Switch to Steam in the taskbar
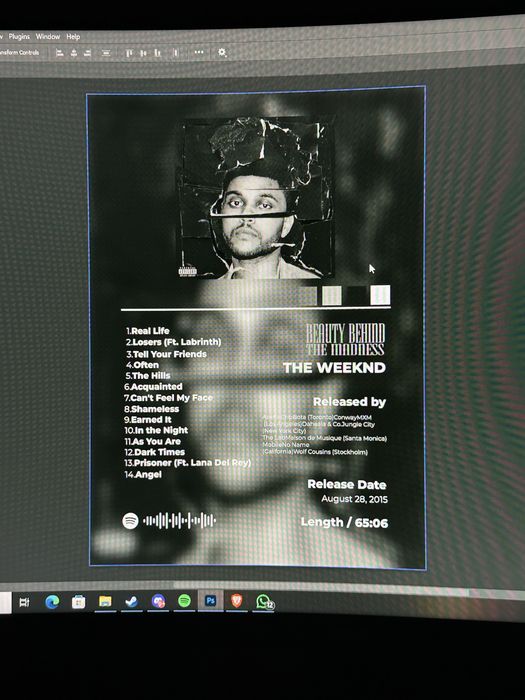The height and width of the screenshot is (700, 525). tap(131, 601)
